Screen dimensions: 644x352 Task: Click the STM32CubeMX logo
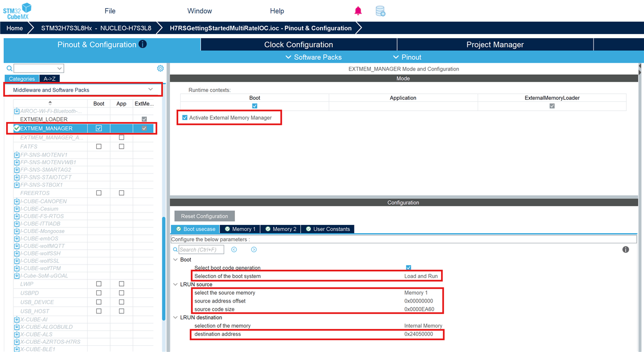(18, 11)
